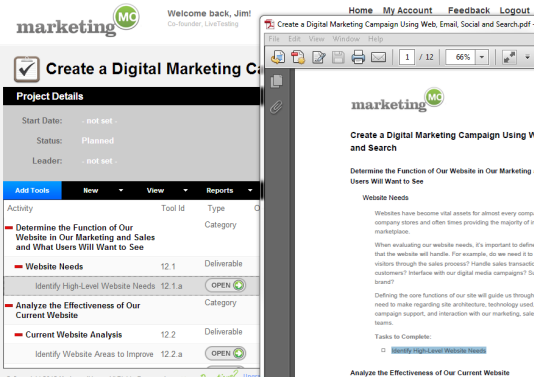Click the Website Needs heading in PDF
534x377 pixels.
click(385, 198)
